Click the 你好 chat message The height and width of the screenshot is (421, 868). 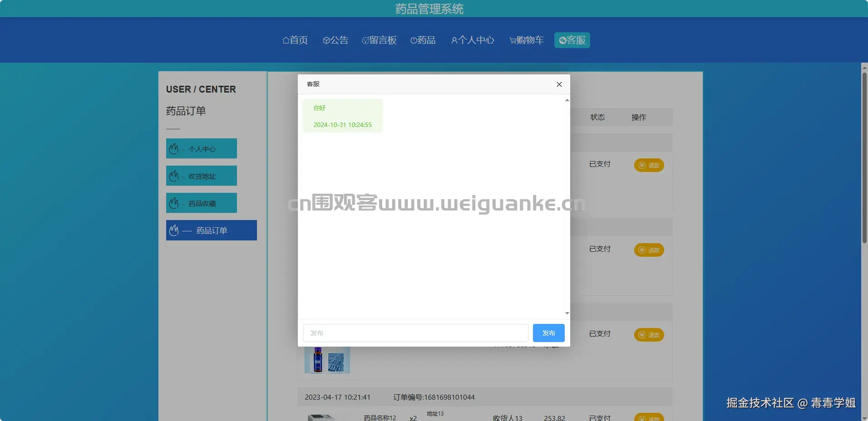pos(320,108)
